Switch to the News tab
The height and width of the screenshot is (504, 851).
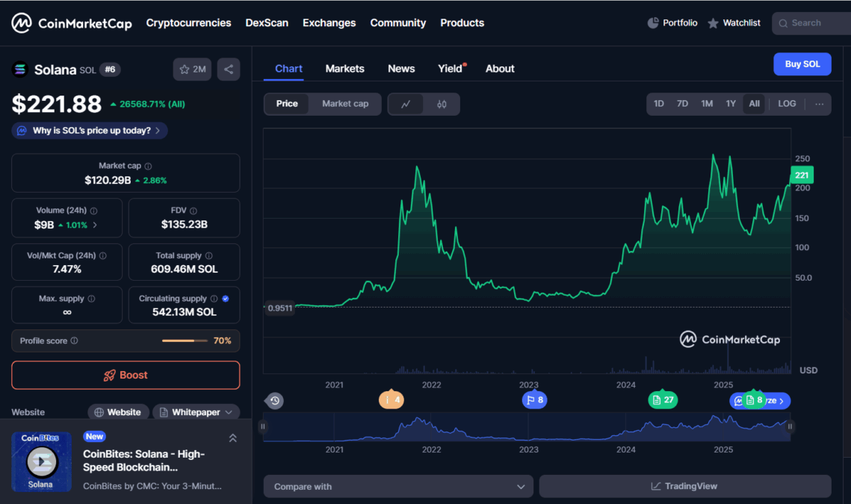coord(401,69)
